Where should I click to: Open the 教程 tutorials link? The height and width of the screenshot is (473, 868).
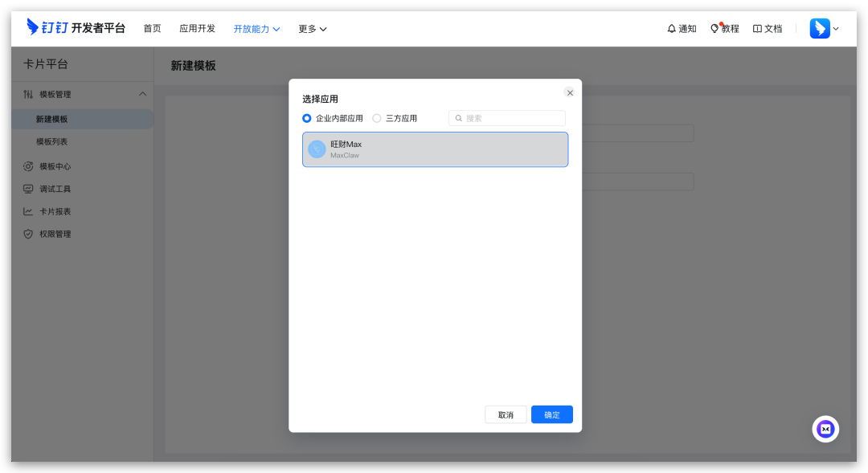click(724, 29)
